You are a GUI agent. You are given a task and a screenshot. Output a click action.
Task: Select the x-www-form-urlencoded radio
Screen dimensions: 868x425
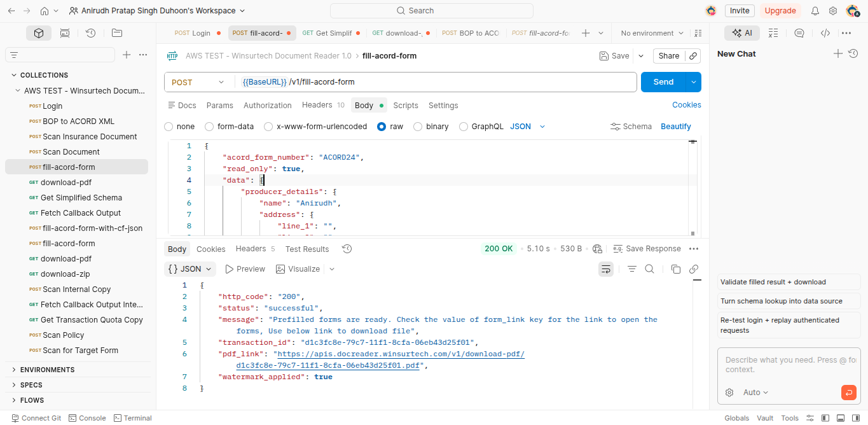coord(268,127)
